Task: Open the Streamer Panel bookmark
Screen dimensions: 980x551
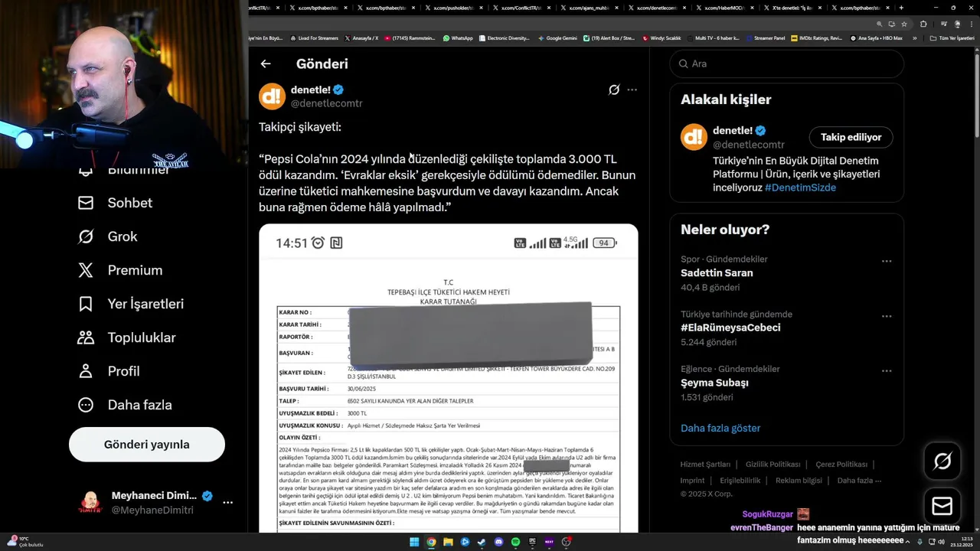Action: [766, 38]
